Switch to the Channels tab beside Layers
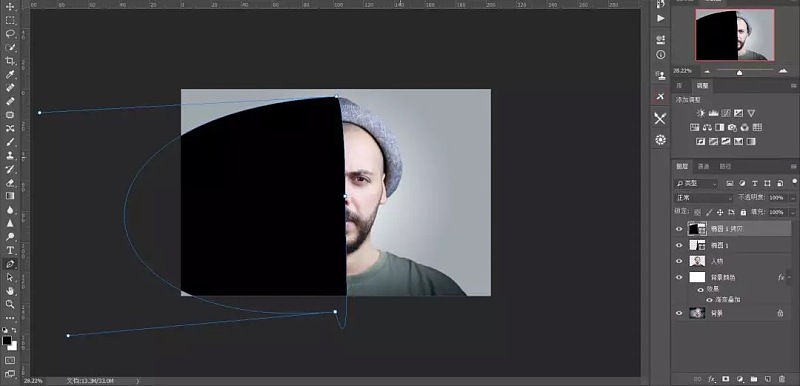 (704, 166)
